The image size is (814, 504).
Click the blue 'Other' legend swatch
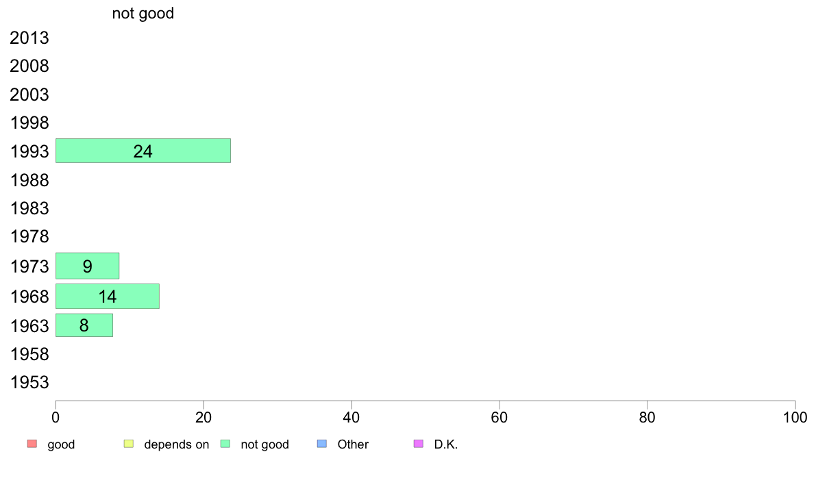(322, 444)
